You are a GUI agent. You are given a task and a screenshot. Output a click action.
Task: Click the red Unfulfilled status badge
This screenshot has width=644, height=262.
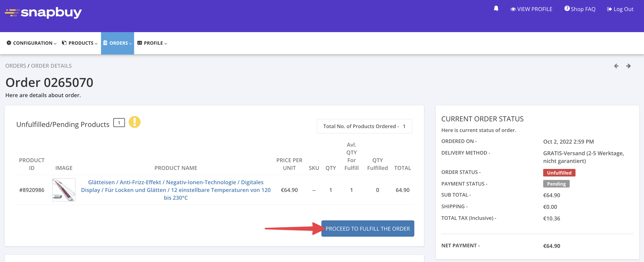[x=559, y=173]
